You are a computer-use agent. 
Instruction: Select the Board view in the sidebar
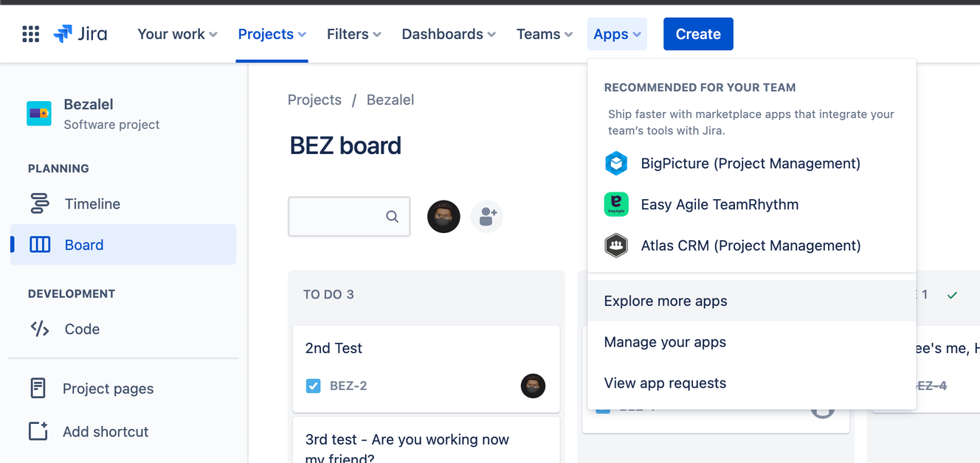click(85, 244)
